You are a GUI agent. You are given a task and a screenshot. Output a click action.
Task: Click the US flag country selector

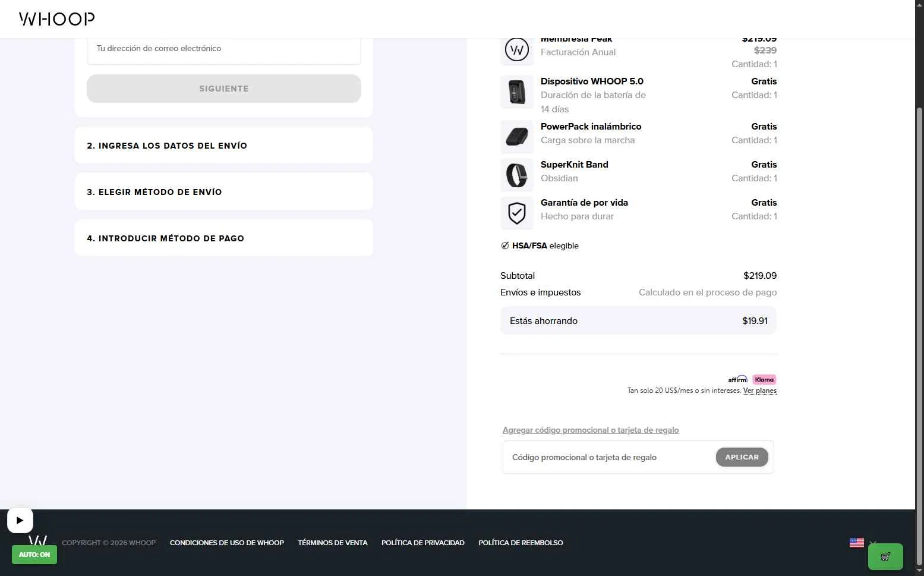(x=857, y=543)
